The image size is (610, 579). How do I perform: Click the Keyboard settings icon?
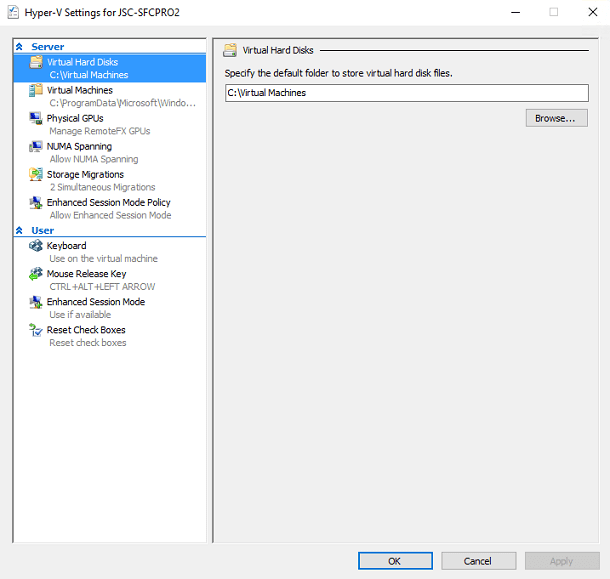click(36, 246)
